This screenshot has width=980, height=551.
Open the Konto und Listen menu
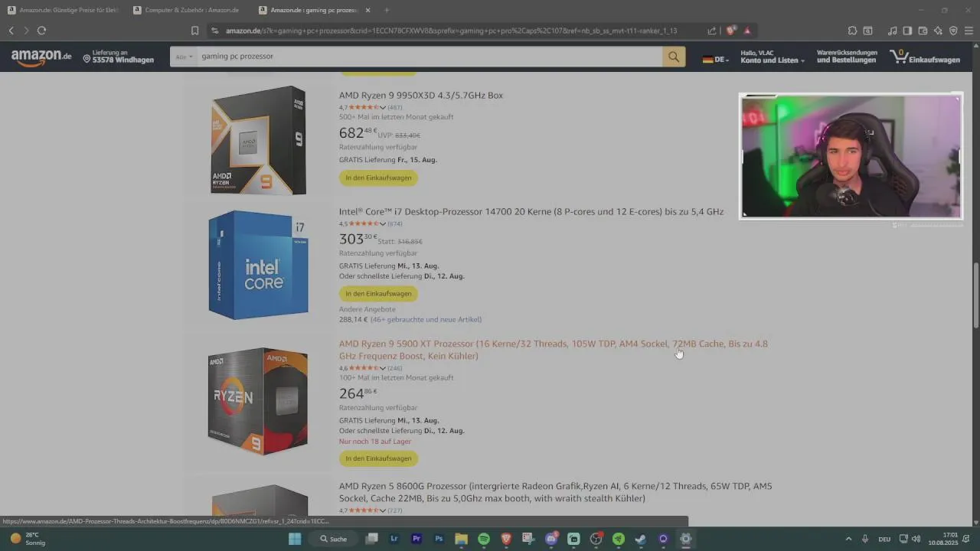coord(773,57)
